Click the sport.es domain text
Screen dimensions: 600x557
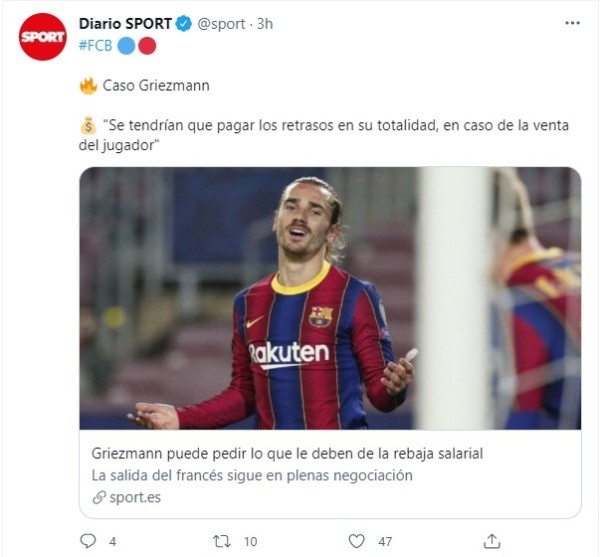[135, 498]
